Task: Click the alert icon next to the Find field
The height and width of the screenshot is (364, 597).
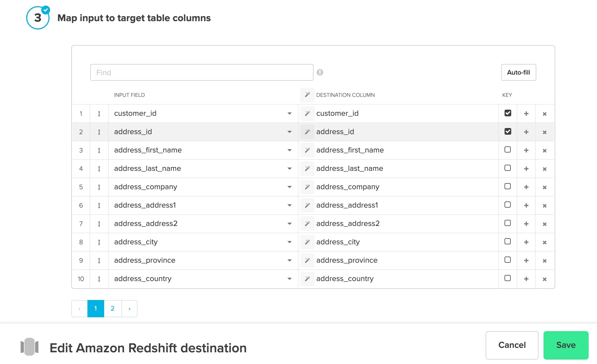Action: pos(320,72)
